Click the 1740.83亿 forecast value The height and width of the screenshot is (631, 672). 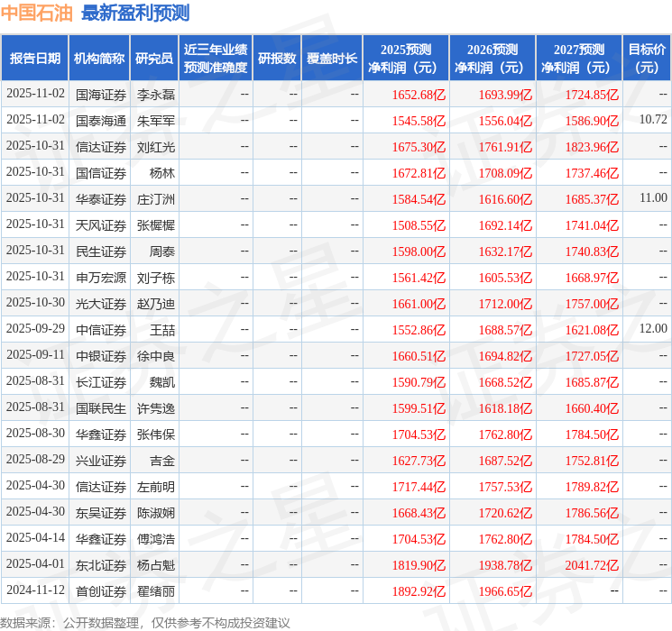point(592,251)
